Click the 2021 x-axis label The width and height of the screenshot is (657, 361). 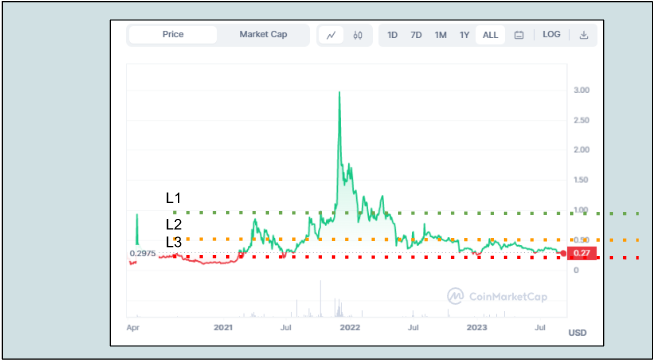point(223,327)
